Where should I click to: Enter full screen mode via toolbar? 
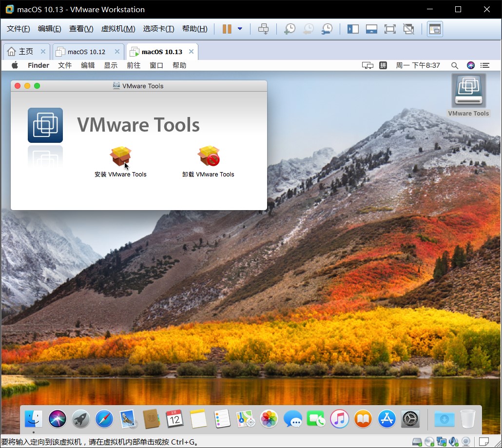pos(390,29)
